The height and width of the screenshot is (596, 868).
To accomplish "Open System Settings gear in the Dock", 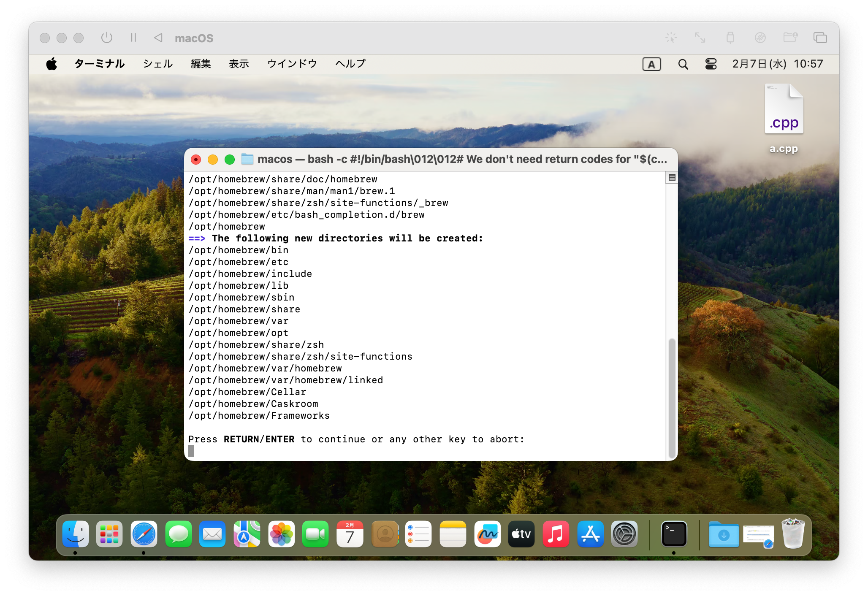I will (624, 534).
